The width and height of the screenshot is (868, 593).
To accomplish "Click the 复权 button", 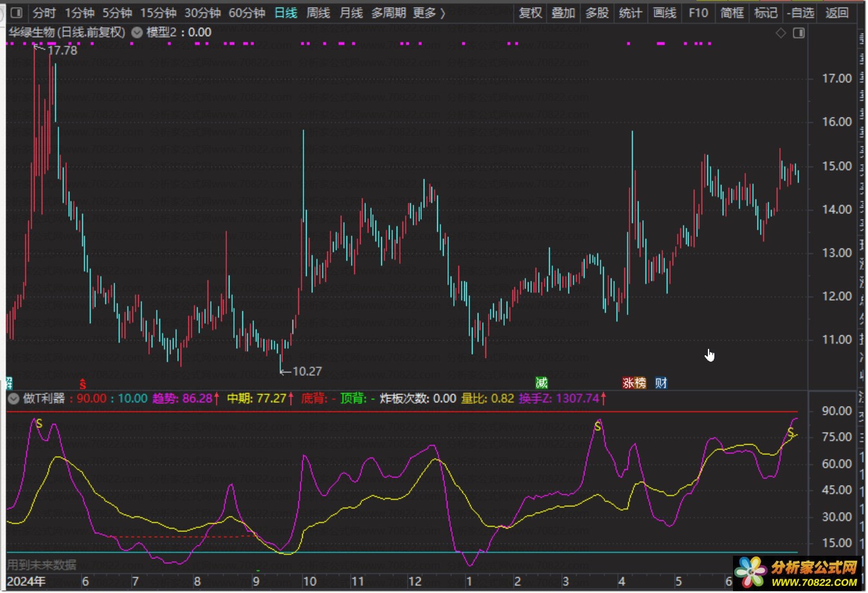I will [530, 13].
